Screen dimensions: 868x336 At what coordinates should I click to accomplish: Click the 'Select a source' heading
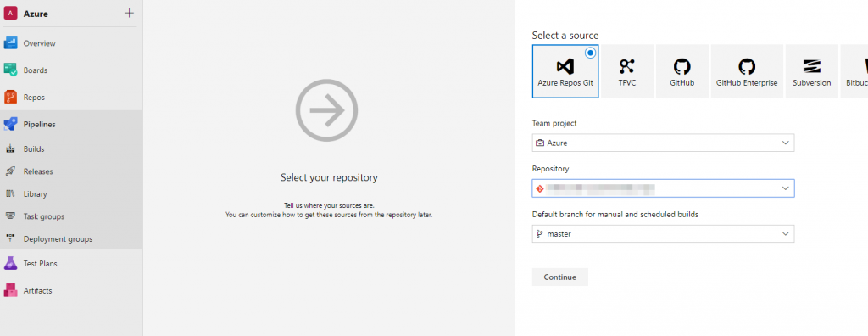(x=565, y=36)
